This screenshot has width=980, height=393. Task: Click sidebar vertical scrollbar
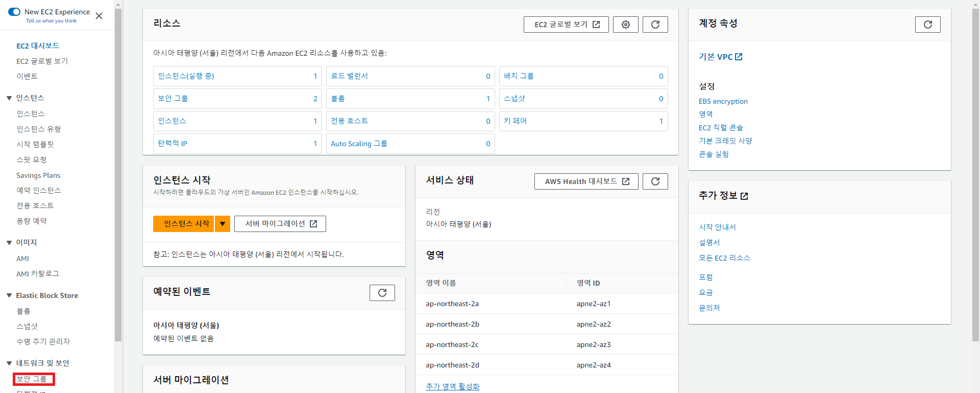[x=118, y=174]
